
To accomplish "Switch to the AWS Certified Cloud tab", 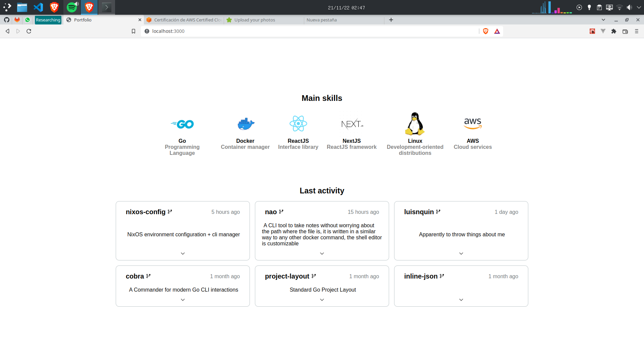I will 184,20.
